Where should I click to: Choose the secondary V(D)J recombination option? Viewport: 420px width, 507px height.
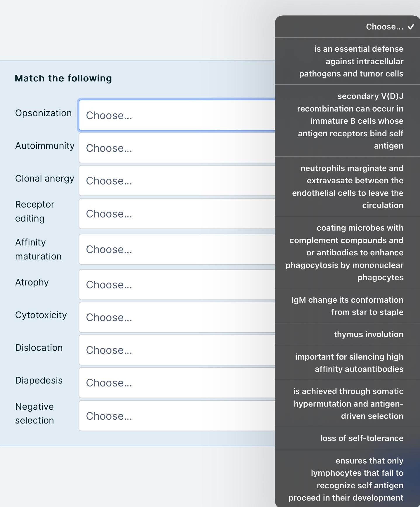pyautogui.click(x=348, y=121)
